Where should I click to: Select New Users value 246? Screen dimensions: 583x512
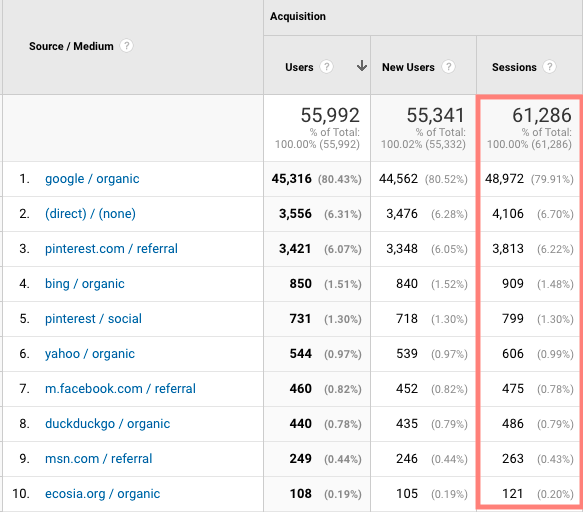coord(407,458)
